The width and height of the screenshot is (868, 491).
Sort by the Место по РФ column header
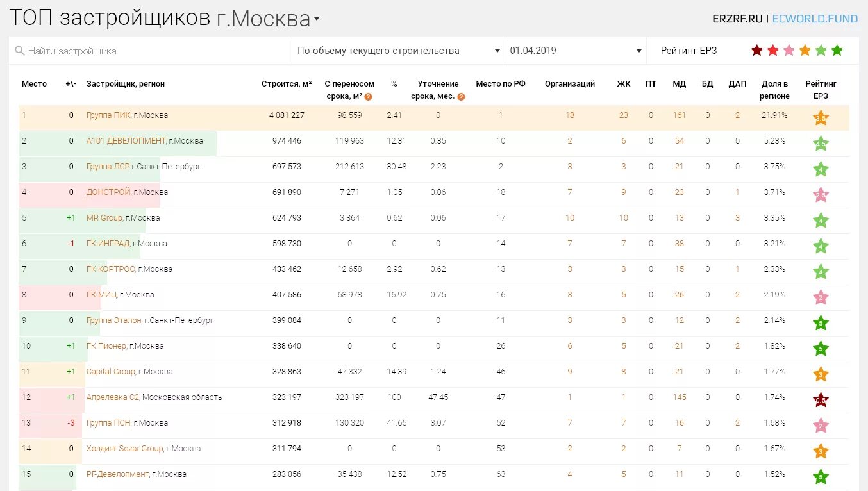click(501, 84)
